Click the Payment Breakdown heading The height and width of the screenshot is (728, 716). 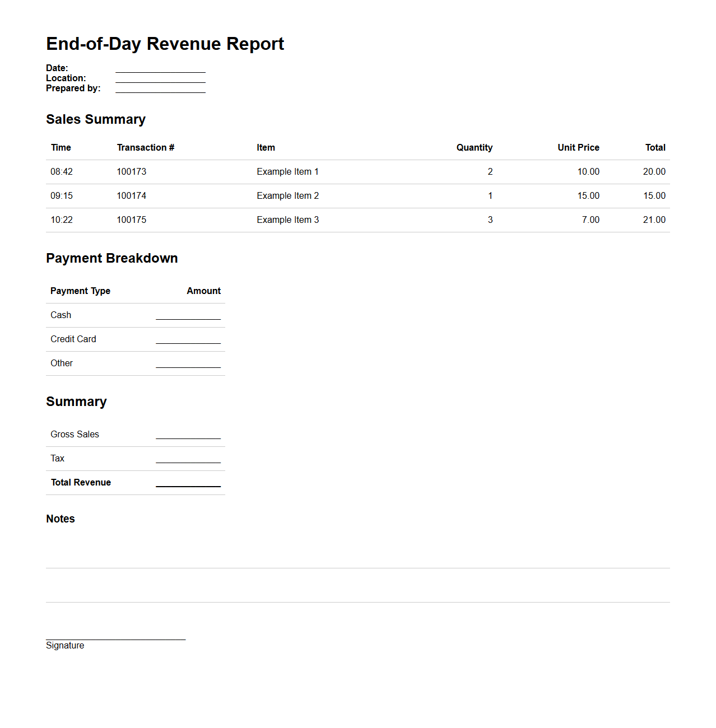click(x=112, y=258)
